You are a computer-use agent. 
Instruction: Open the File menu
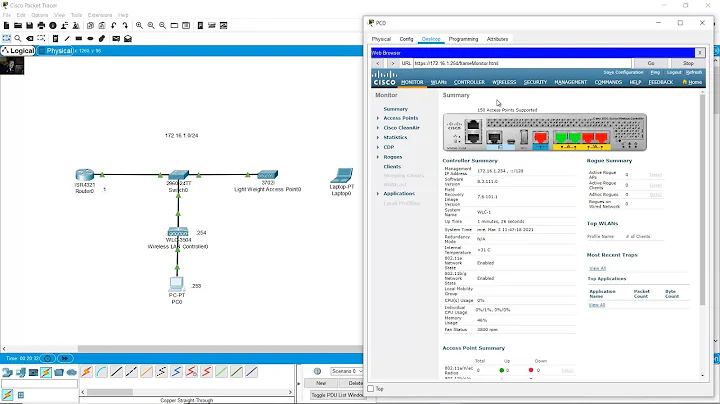7,15
